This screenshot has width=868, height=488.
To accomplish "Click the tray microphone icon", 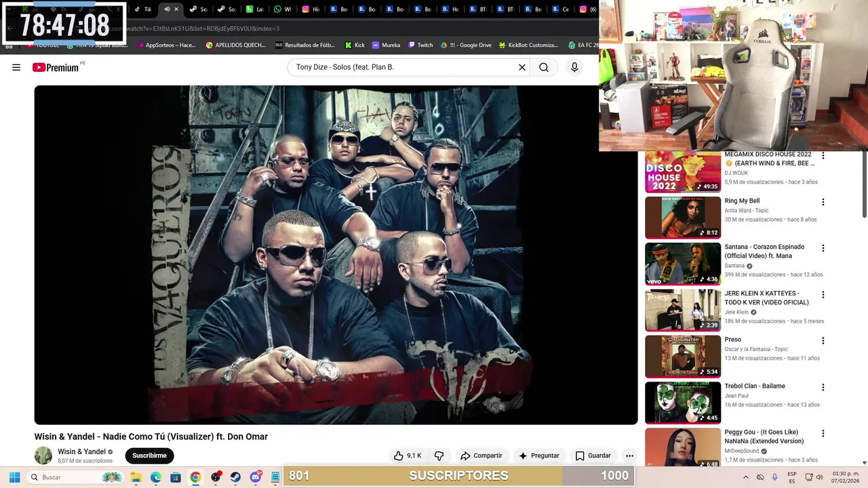I will pyautogui.click(x=774, y=477).
